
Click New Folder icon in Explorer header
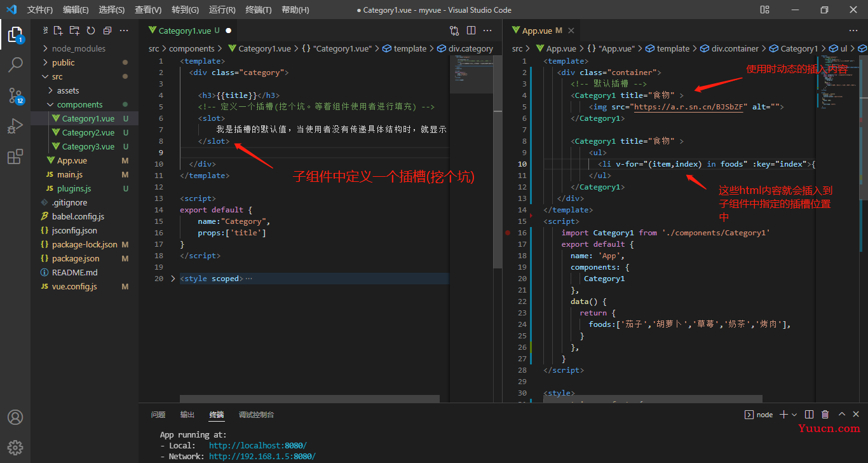pos(74,31)
